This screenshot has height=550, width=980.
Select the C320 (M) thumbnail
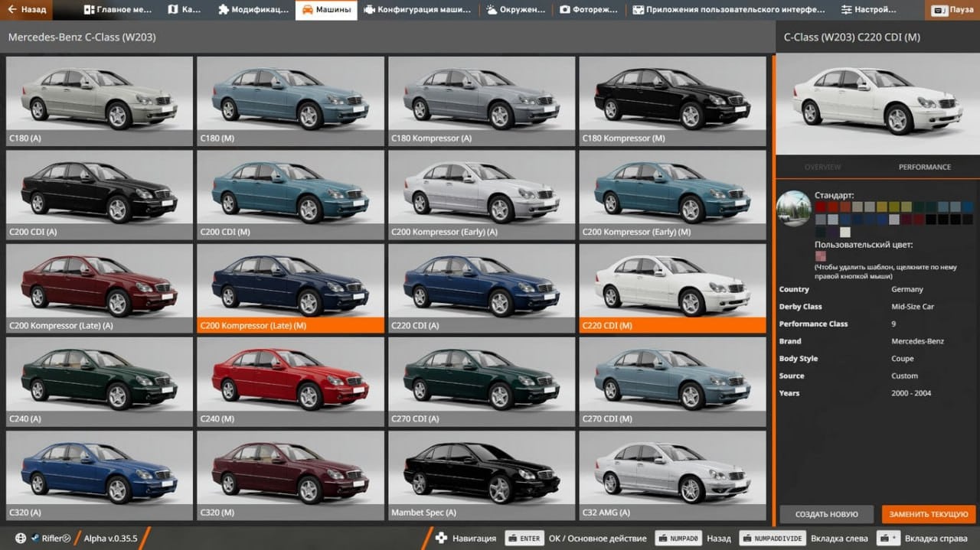[x=291, y=475]
